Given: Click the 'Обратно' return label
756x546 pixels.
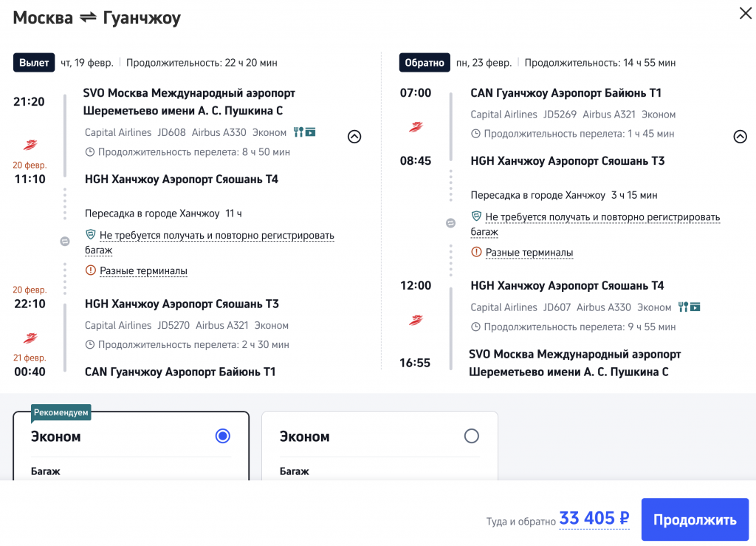Looking at the screenshot, I should click(425, 63).
